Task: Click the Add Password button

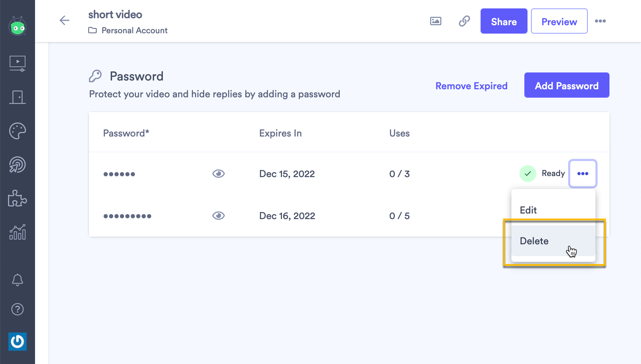Action: click(x=566, y=85)
